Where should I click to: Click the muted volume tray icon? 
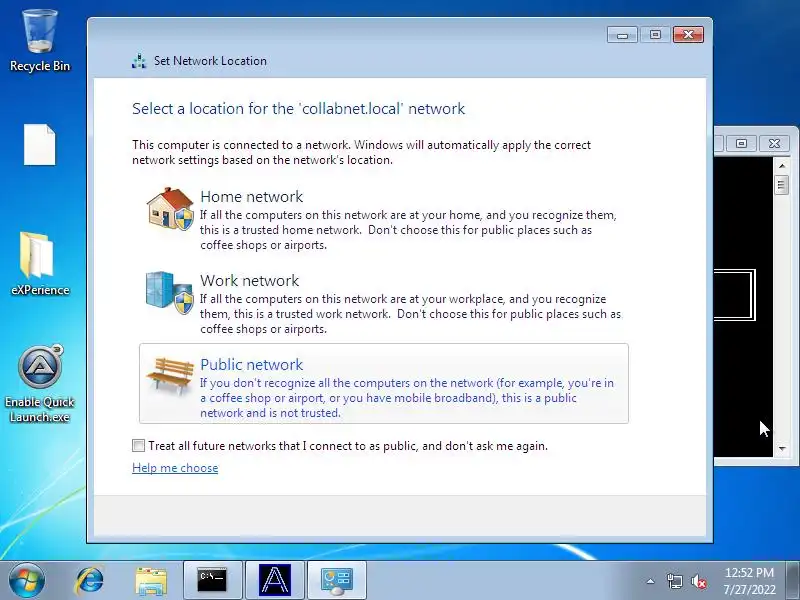click(x=698, y=581)
